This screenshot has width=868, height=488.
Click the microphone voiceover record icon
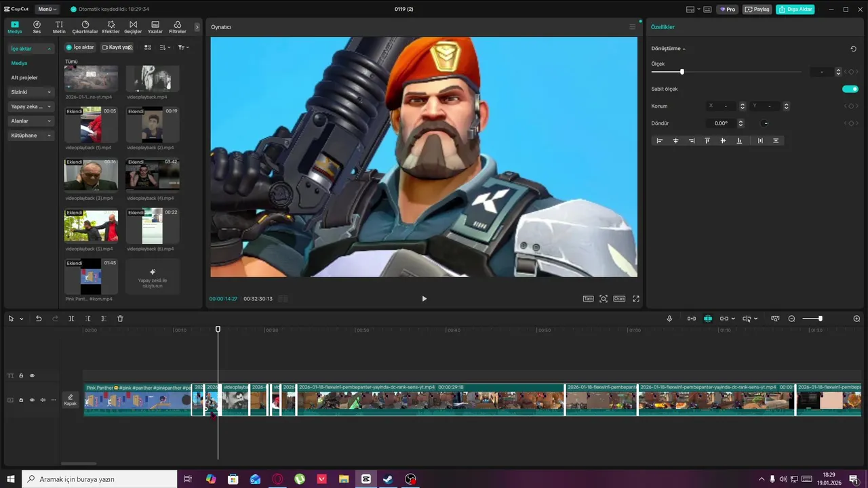click(x=669, y=319)
